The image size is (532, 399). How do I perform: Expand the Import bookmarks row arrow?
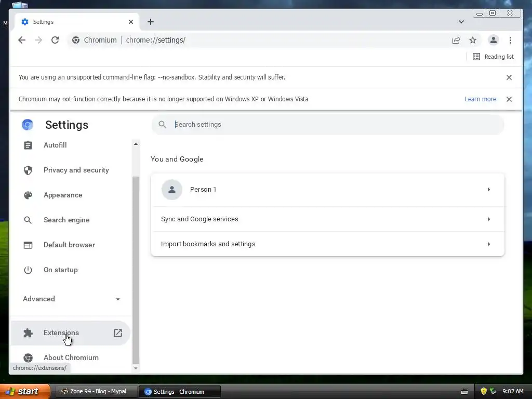click(x=488, y=244)
